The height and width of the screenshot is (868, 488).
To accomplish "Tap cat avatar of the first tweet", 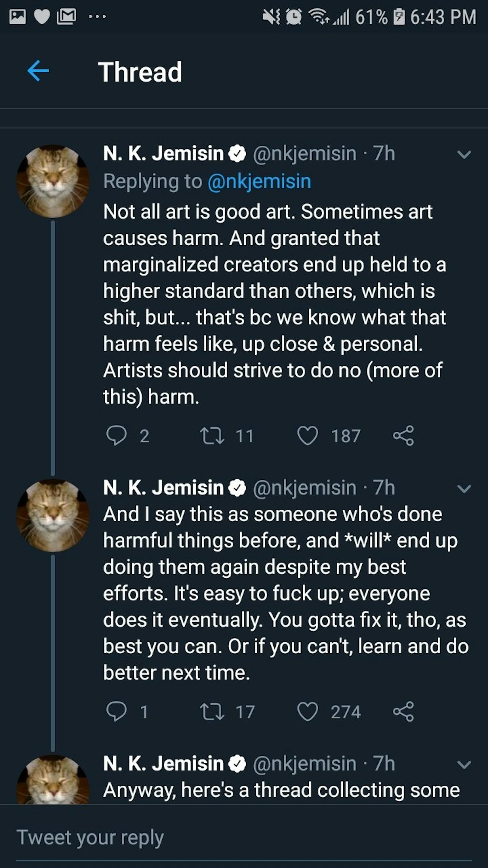I will (53, 182).
